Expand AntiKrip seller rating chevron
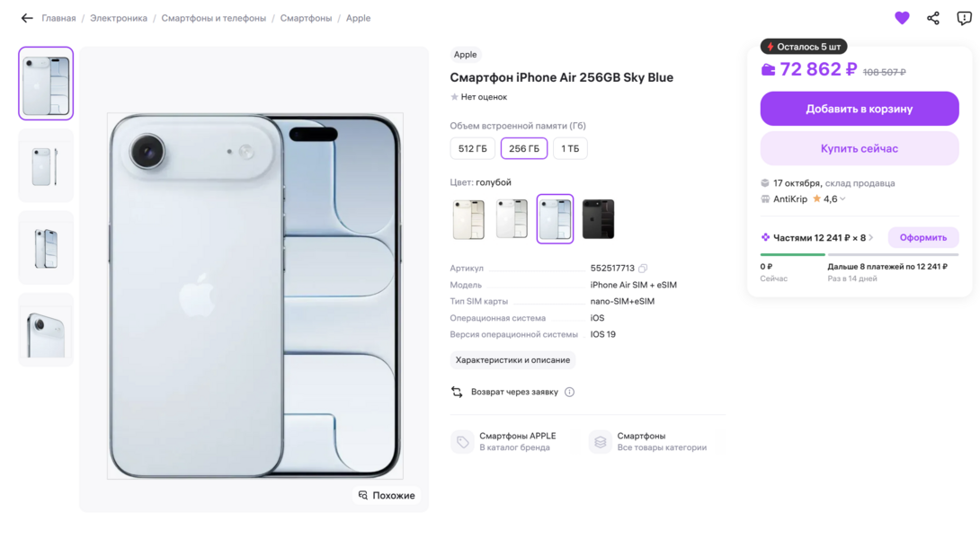The height and width of the screenshot is (539, 980). click(842, 199)
